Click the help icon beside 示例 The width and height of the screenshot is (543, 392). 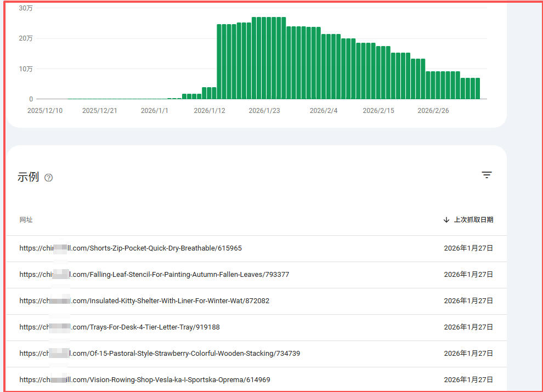pos(48,178)
